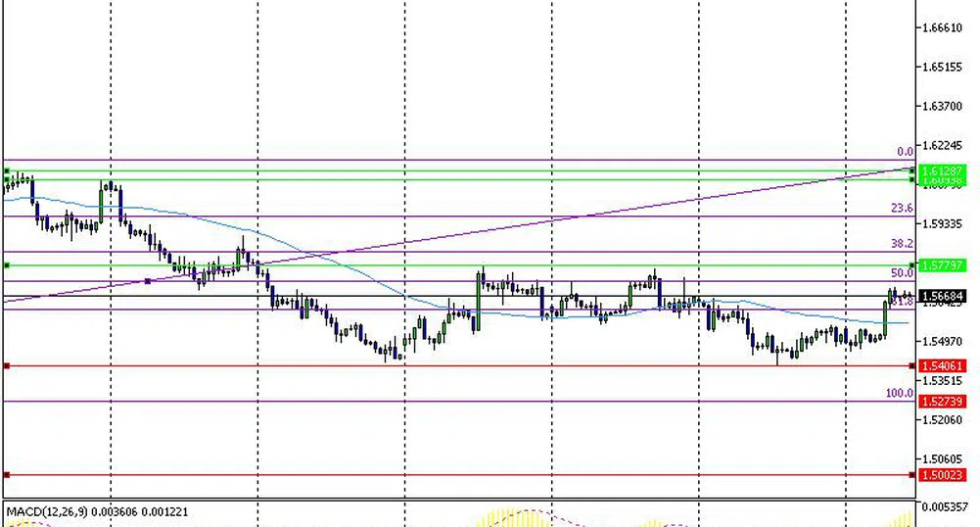Viewport: 980px width, 527px height.
Task: Click the green 1.61287 price tag
Action: [x=943, y=170]
